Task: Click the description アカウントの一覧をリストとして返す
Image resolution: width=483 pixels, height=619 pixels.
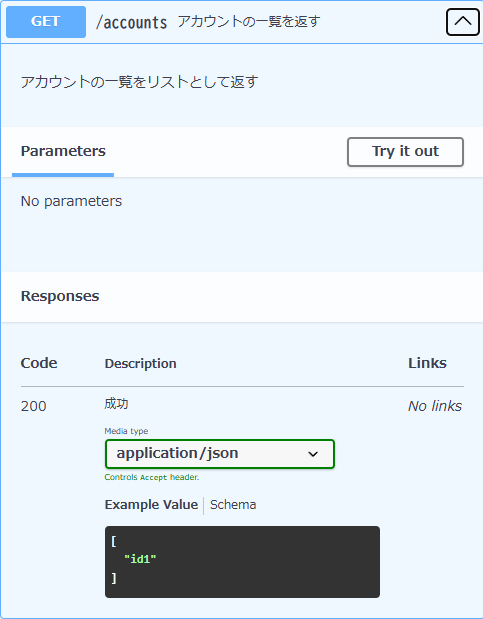Action: [139, 82]
